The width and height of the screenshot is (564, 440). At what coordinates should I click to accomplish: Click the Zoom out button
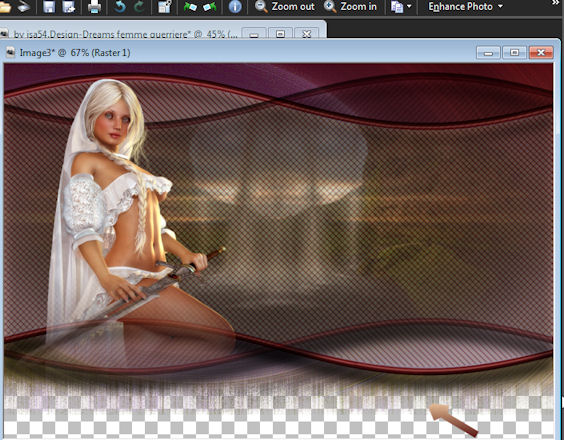coord(285,6)
